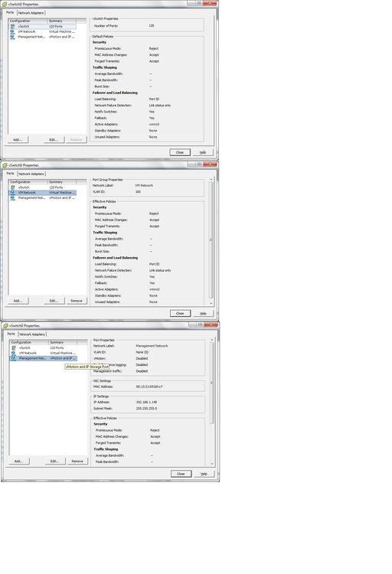
Task: Click vSwitch icon in Port Group Properties window
Action: pyautogui.click(x=13, y=188)
